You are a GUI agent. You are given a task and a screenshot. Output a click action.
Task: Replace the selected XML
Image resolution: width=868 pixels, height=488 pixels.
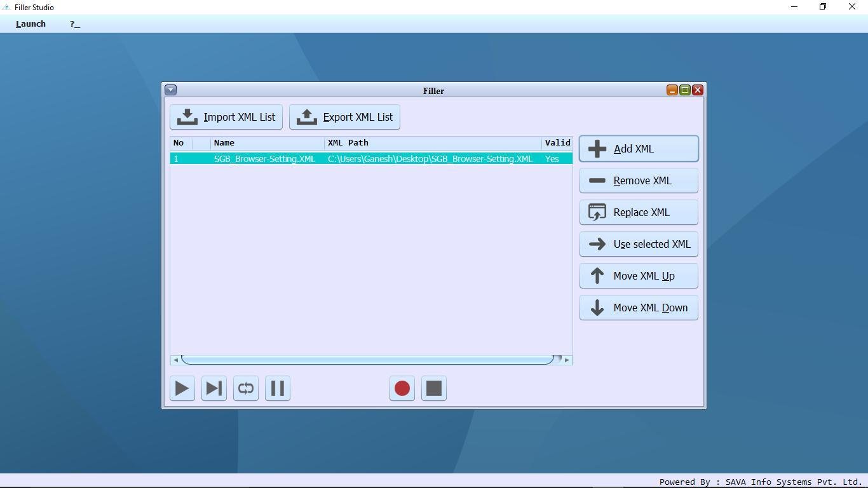coord(638,212)
